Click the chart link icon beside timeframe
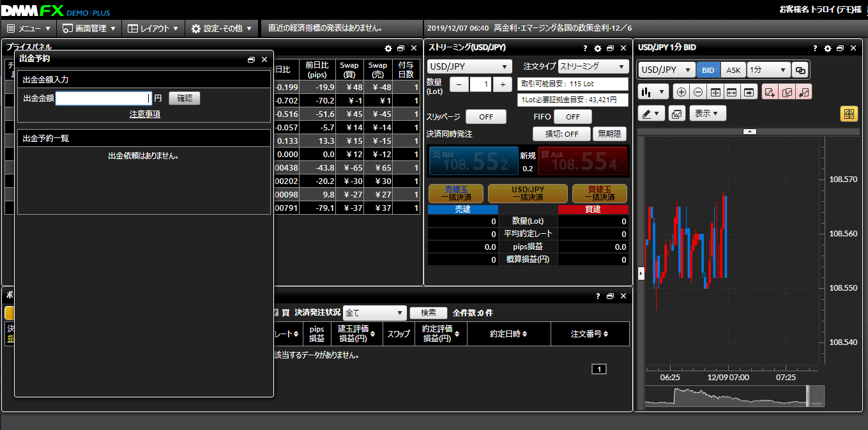This screenshot has height=430, width=868. click(800, 70)
